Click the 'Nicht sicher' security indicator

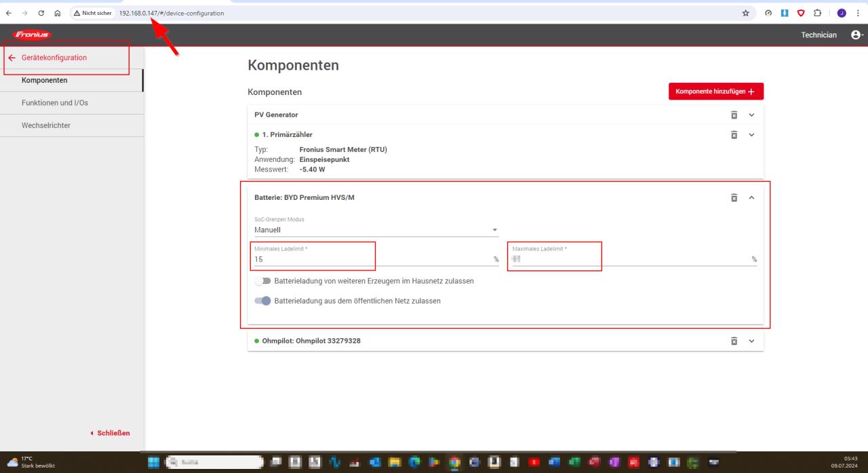click(x=92, y=12)
